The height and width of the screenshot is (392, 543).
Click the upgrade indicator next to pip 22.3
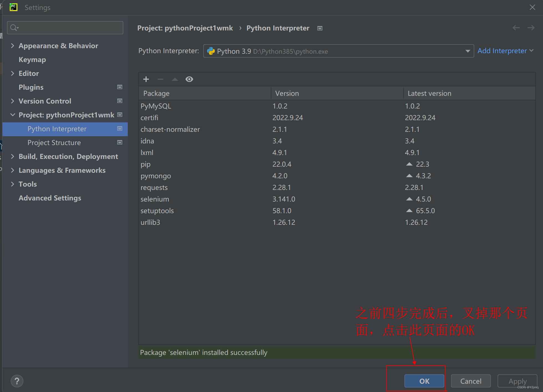409,164
